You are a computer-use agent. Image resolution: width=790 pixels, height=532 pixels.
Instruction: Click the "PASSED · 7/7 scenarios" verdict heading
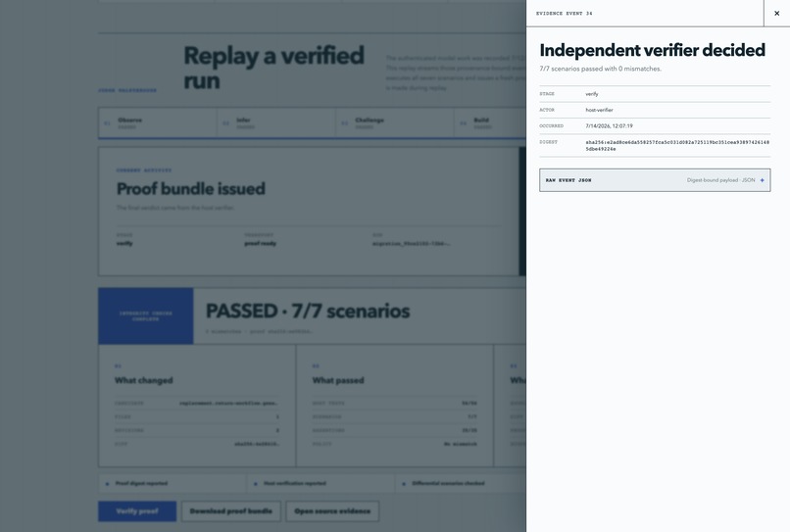tap(308, 311)
